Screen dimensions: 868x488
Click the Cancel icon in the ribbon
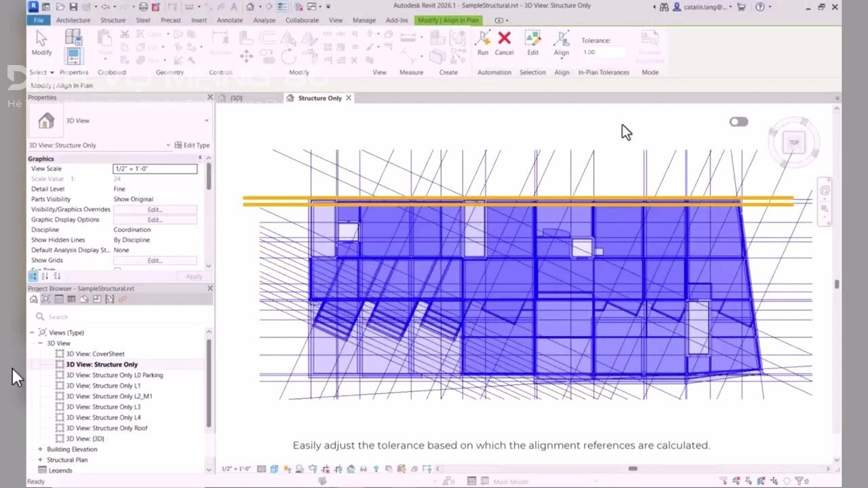(505, 39)
